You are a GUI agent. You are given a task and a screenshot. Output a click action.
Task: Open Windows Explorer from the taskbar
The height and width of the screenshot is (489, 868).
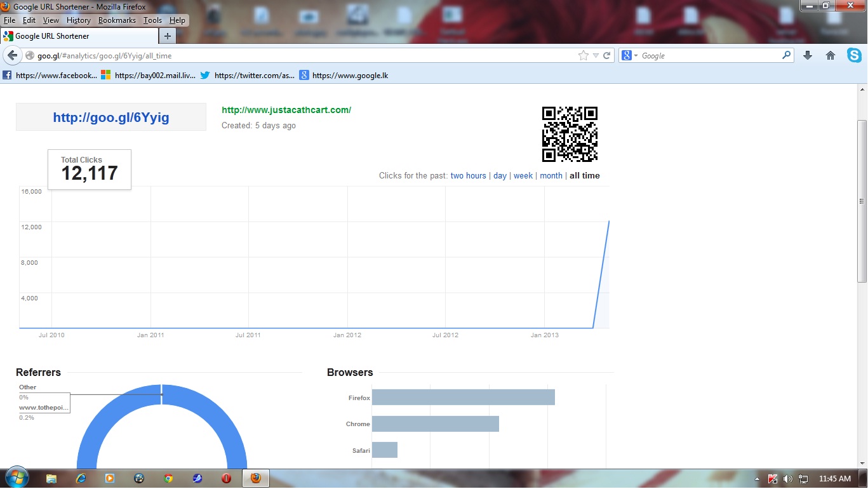[51, 478]
